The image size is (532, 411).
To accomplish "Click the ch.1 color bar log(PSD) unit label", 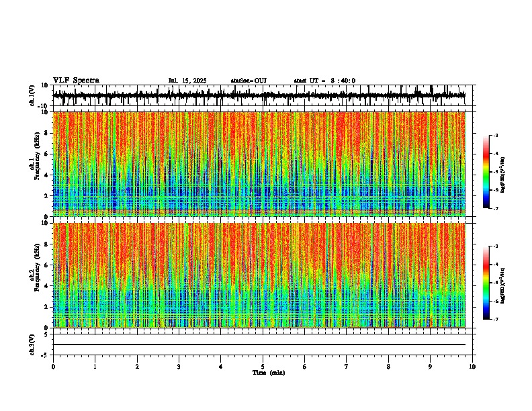I will coord(502,175).
